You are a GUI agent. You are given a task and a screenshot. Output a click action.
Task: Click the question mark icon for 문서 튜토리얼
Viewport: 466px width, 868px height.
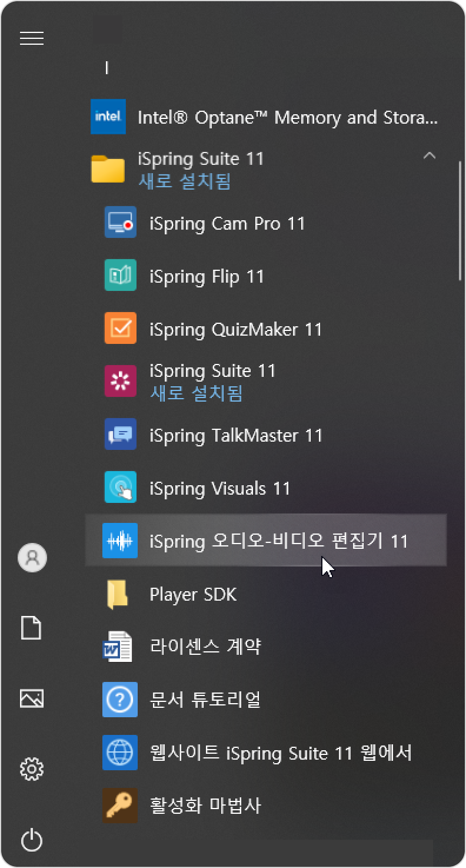coord(120,700)
